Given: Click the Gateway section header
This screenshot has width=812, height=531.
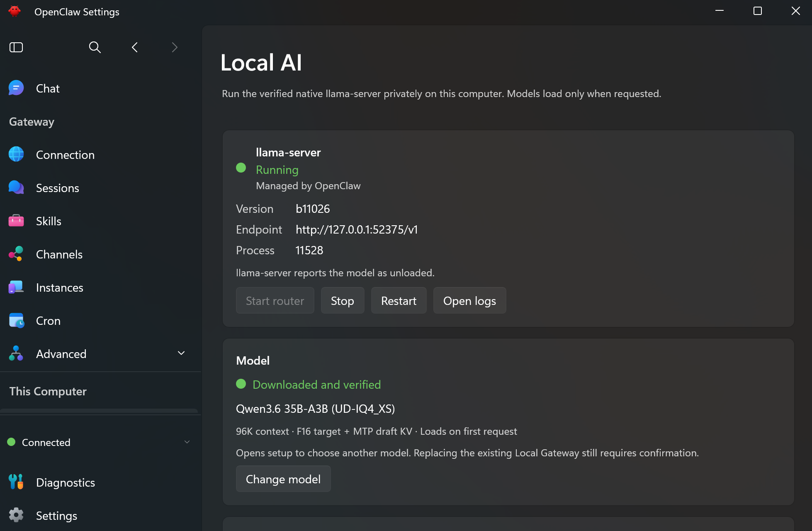Looking at the screenshot, I should 32,122.
